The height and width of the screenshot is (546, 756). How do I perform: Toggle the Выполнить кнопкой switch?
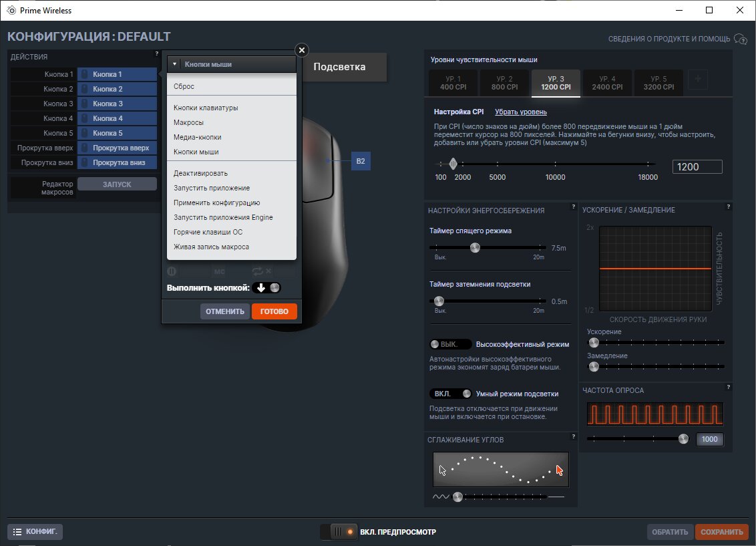[266, 288]
